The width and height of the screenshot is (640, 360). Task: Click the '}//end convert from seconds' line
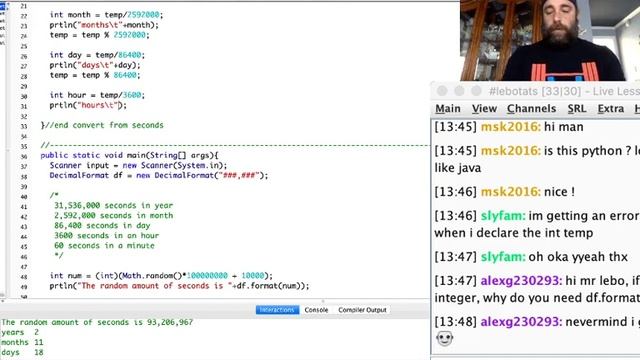[x=102, y=125]
